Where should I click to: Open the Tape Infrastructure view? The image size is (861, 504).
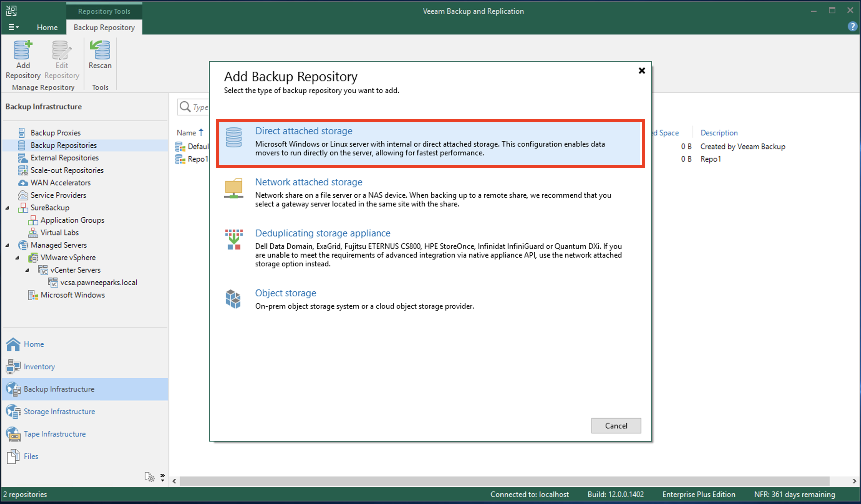pyautogui.click(x=85, y=434)
